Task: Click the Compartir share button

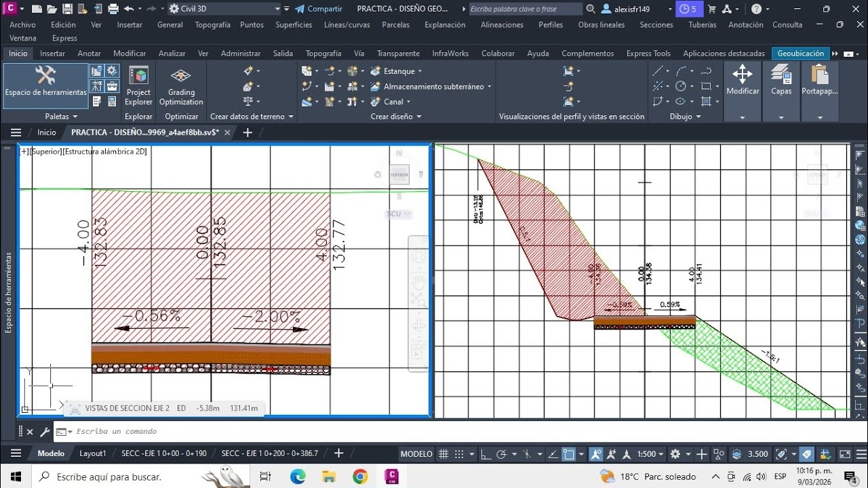Action: coord(319,9)
